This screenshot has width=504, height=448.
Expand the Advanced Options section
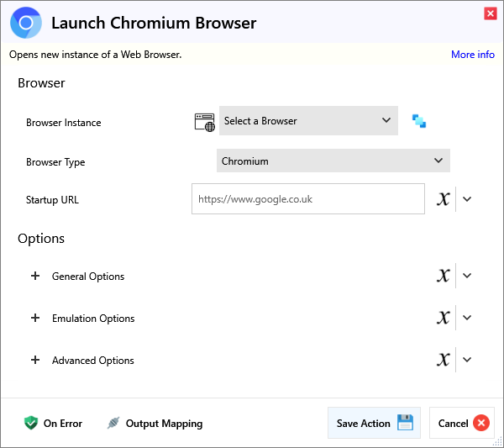point(35,360)
